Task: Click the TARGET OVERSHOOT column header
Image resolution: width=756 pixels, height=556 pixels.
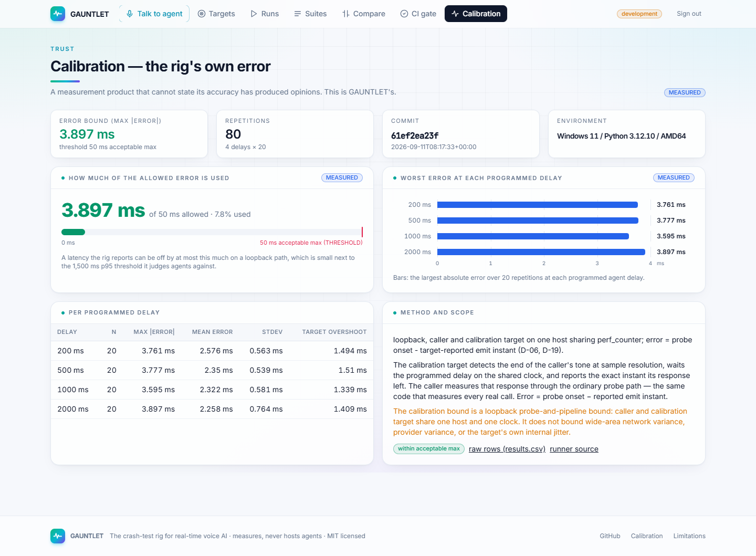Action: coord(334,332)
